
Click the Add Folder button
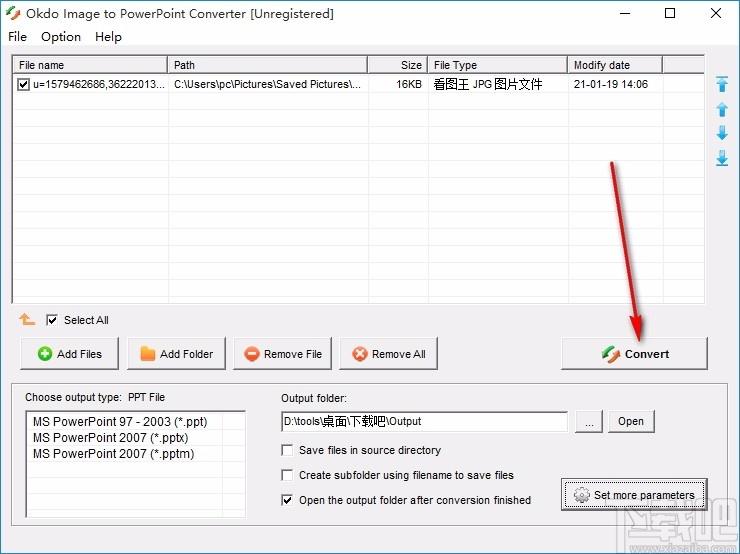(176, 353)
